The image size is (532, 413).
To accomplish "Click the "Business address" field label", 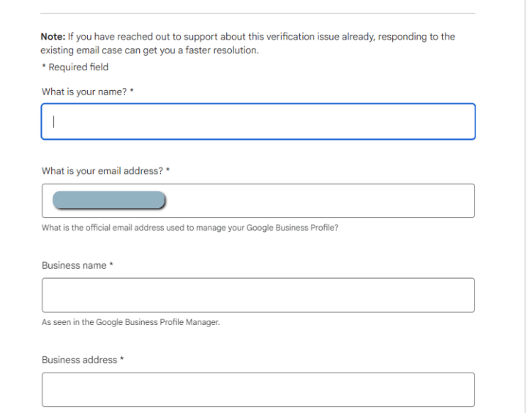I will [79, 360].
